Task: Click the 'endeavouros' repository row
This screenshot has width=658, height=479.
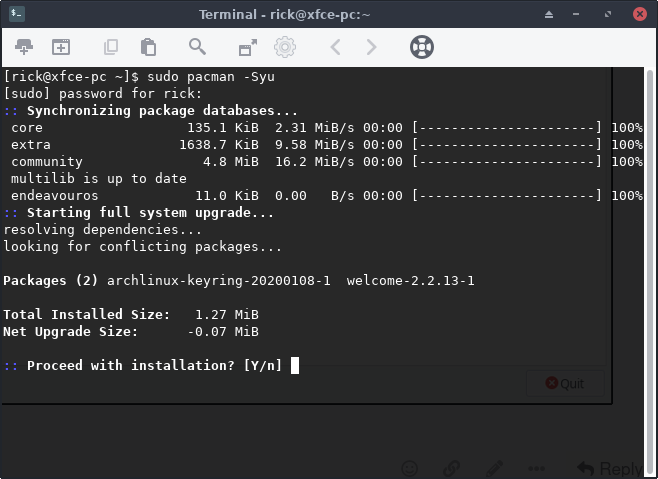Action: click(x=326, y=196)
